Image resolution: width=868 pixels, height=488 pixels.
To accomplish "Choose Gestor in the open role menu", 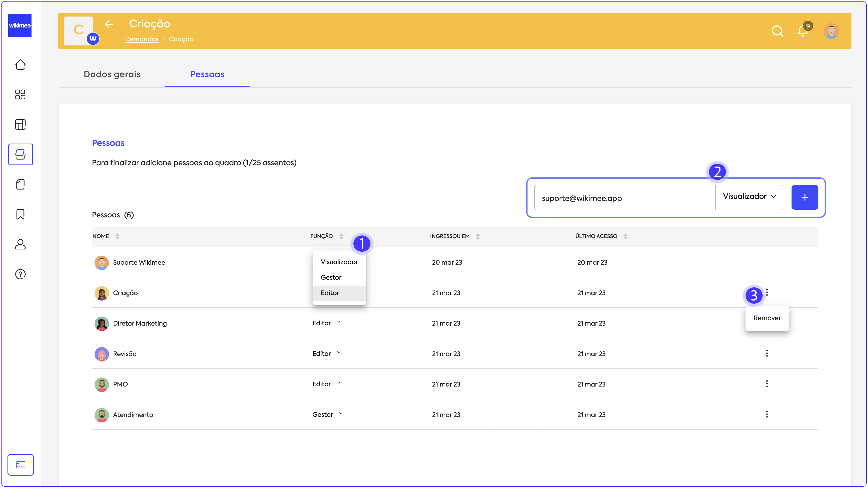I will (x=331, y=277).
